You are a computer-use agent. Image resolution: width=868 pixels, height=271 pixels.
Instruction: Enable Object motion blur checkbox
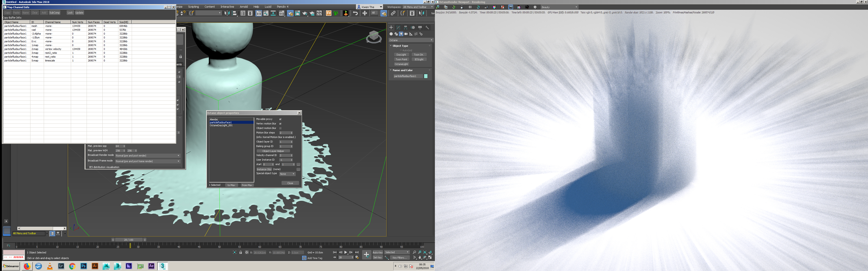[280, 128]
